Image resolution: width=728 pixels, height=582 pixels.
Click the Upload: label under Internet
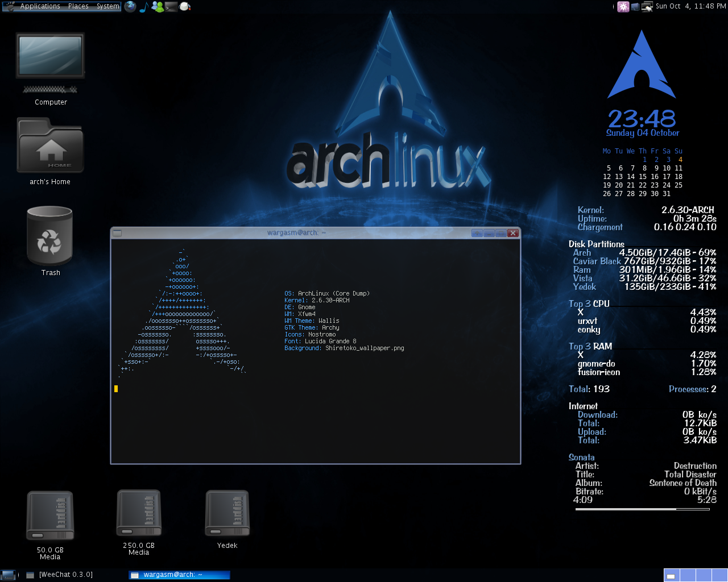coord(592,432)
